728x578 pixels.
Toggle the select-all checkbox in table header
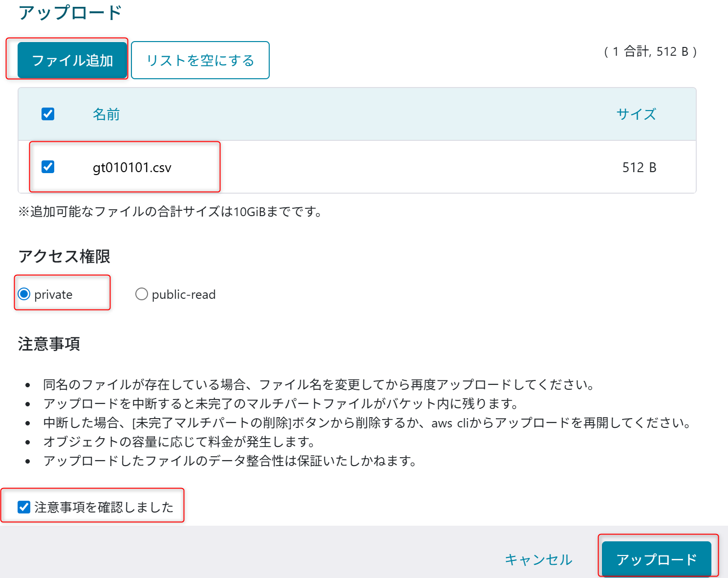coord(47,114)
